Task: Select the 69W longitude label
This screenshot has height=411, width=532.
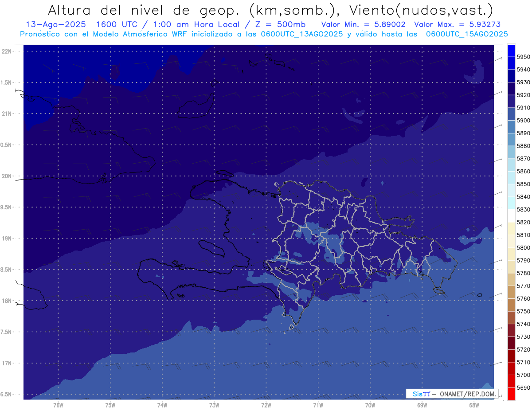Action: pos(422,405)
